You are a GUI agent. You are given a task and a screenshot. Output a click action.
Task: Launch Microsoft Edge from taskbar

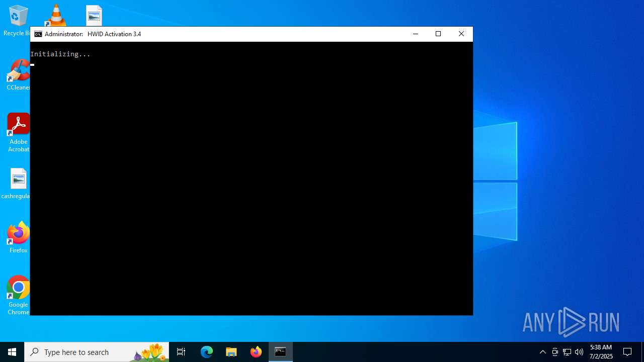coord(207,352)
